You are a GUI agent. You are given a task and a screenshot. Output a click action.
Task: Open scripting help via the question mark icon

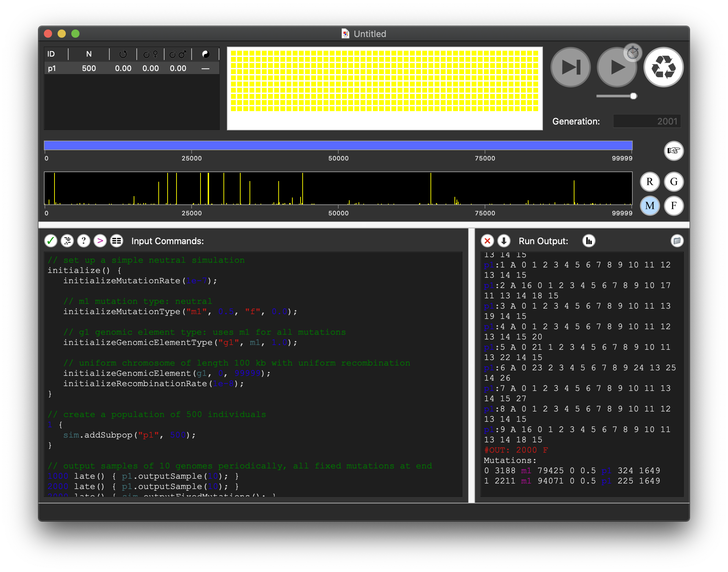coord(83,241)
